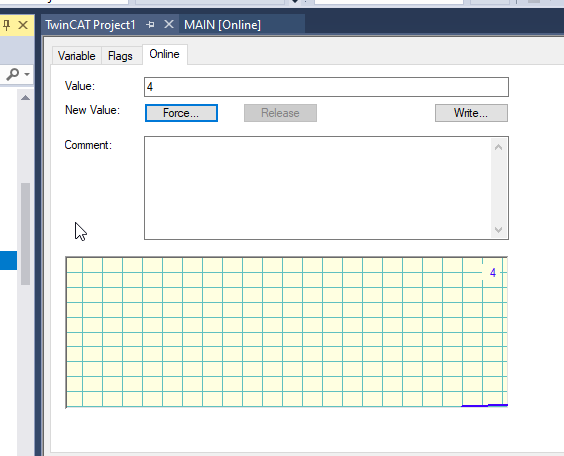Click the Write... button
The height and width of the screenshot is (456, 564).
click(471, 113)
